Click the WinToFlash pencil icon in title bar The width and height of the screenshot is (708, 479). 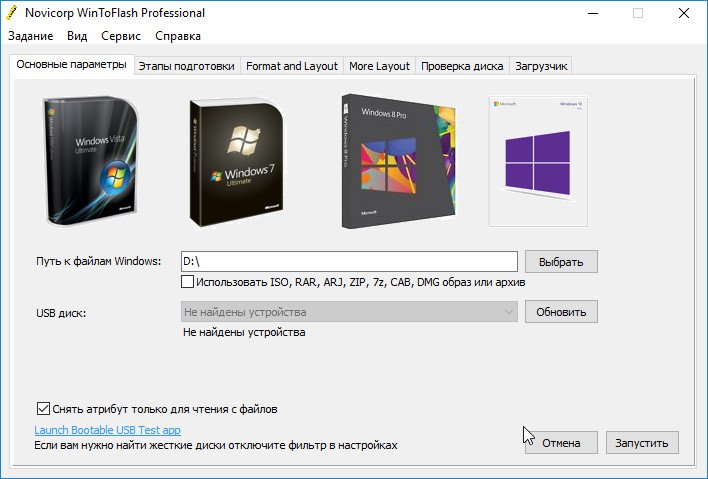pos(12,13)
